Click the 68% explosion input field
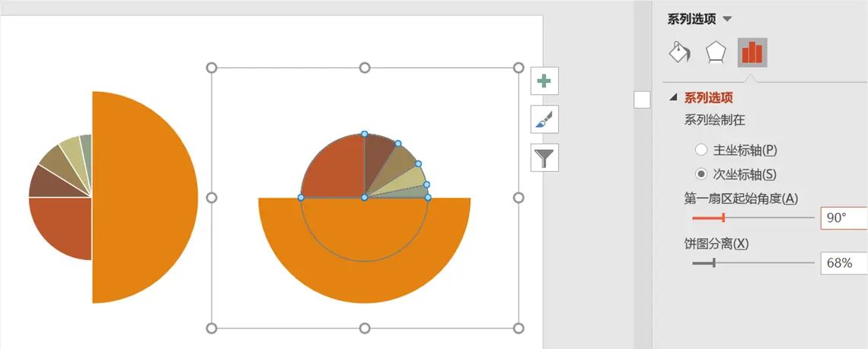868x349 pixels. pyautogui.click(x=844, y=263)
